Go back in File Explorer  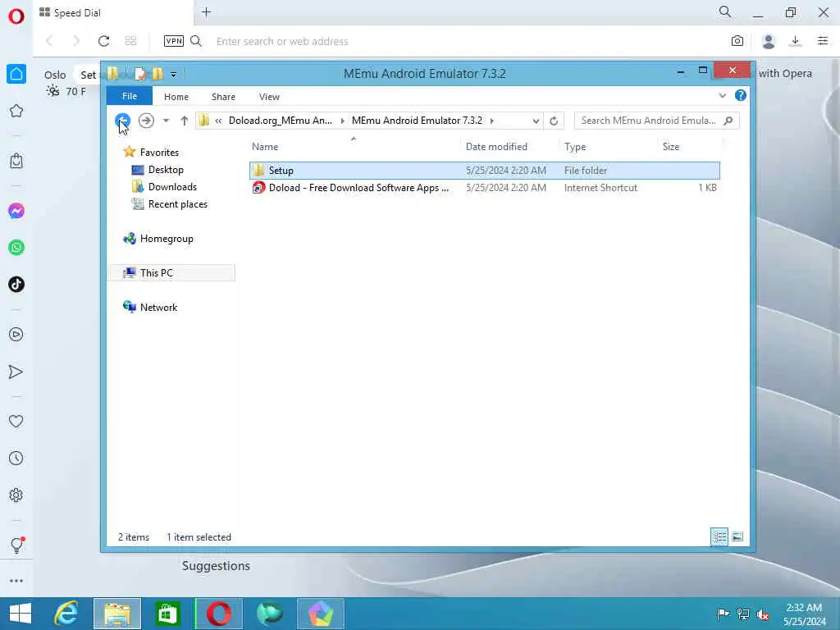tap(123, 121)
